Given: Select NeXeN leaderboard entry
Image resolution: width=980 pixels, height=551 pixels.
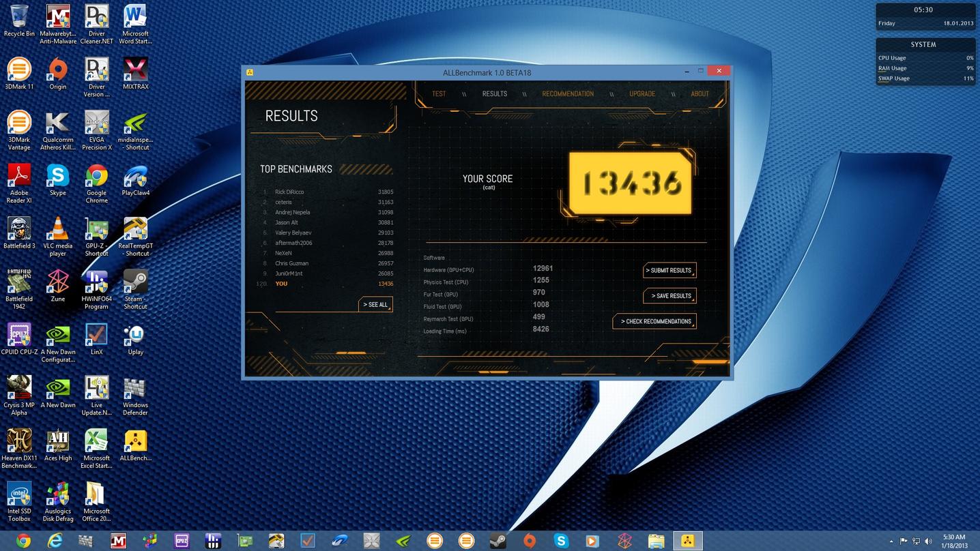Looking at the screenshot, I should pos(328,254).
